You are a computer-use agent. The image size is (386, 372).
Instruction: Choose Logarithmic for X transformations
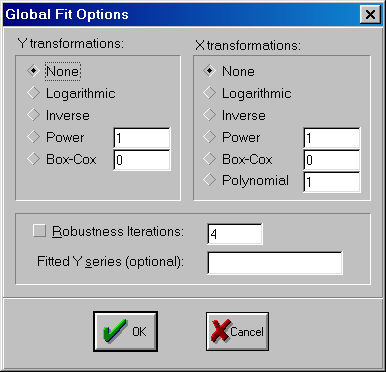(209, 93)
